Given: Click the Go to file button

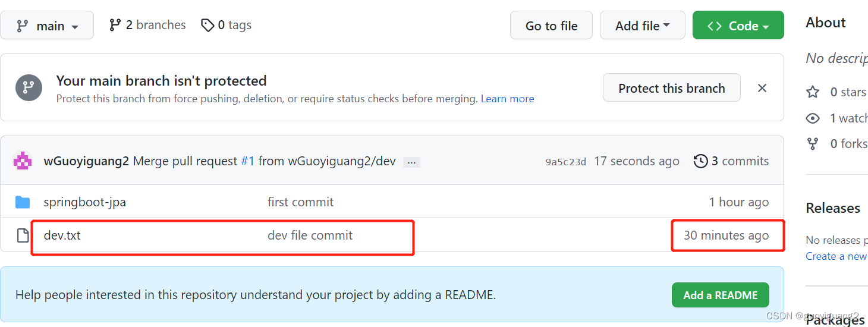Looking at the screenshot, I should pos(551,26).
